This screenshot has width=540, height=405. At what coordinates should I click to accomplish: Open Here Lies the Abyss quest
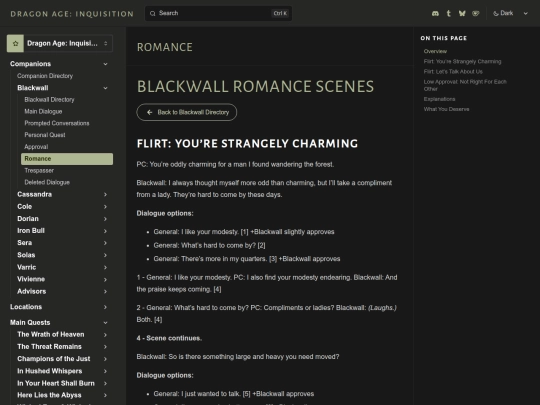click(49, 395)
